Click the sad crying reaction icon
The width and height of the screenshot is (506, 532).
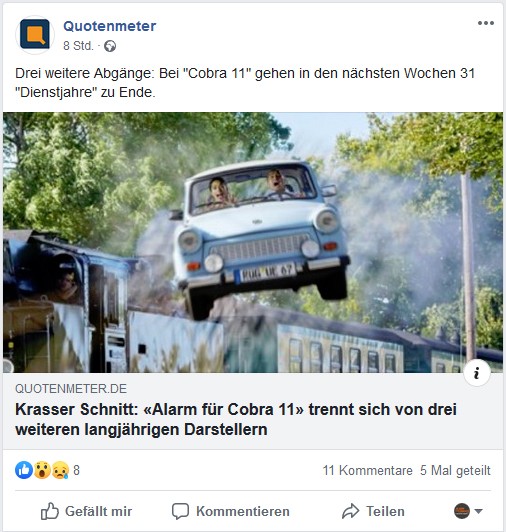tap(60, 470)
